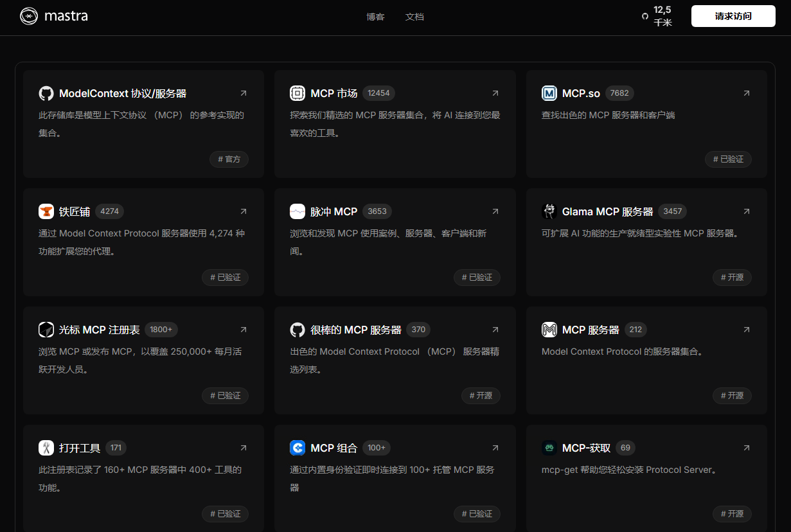Image resolution: width=791 pixels, height=532 pixels.
Task: Open the 博客 nav item
Action: tap(375, 17)
